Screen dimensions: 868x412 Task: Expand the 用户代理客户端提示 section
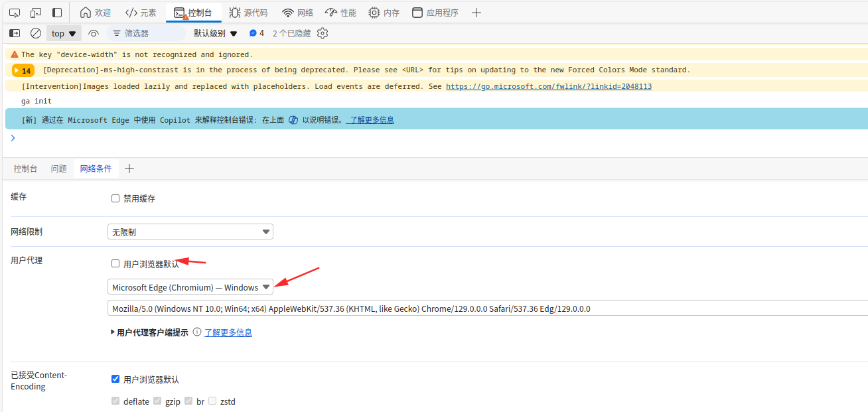(149, 332)
